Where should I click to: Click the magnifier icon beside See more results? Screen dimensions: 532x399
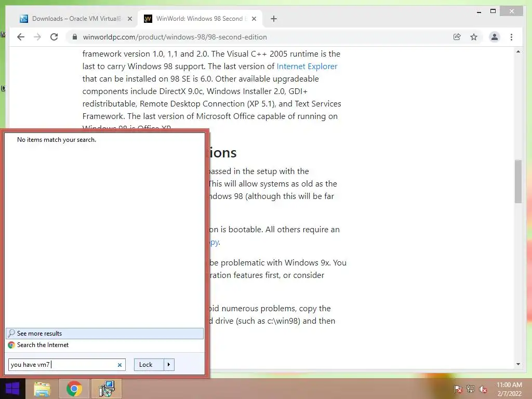point(11,333)
